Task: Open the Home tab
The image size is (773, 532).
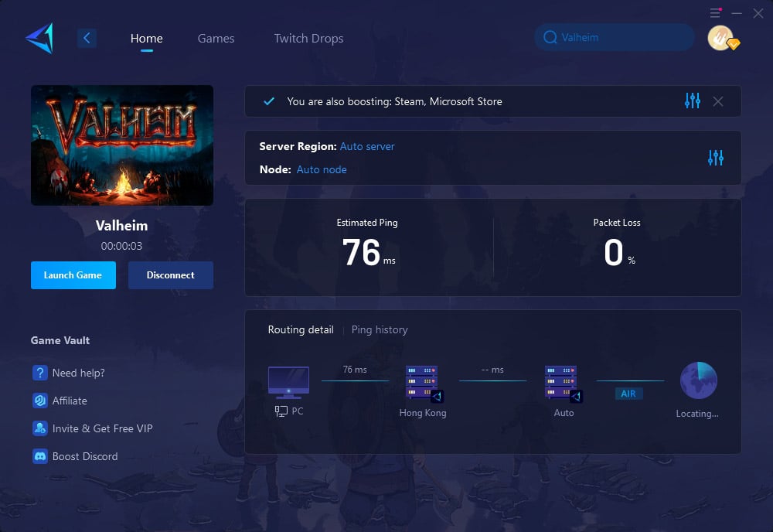Action: click(x=146, y=39)
